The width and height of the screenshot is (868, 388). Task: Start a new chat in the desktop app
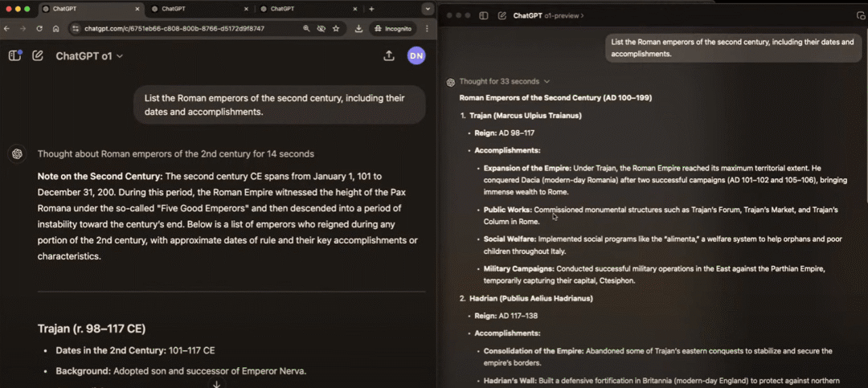click(x=502, y=15)
